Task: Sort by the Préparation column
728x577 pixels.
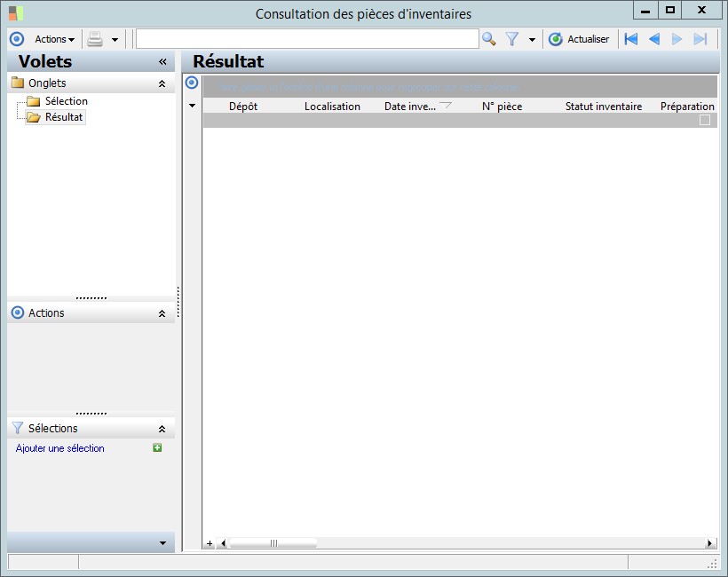Action: (x=687, y=107)
